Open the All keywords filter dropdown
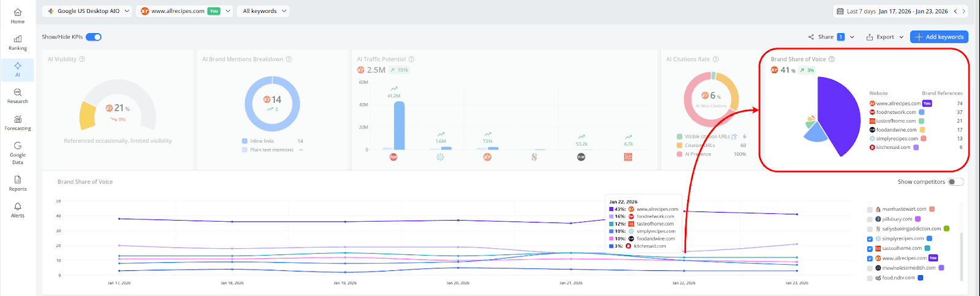This screenshot has width=980, height=296. point(264,11)
